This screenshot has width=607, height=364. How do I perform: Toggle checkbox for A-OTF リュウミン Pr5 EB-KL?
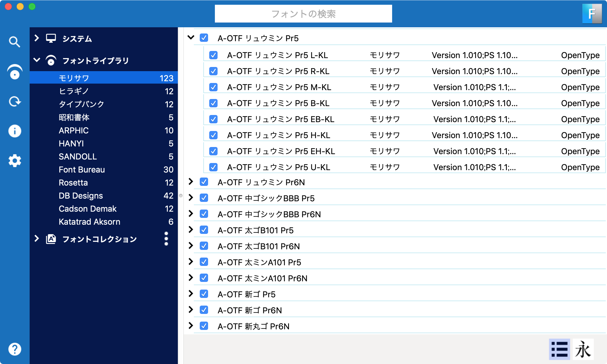tap(213, 119)
